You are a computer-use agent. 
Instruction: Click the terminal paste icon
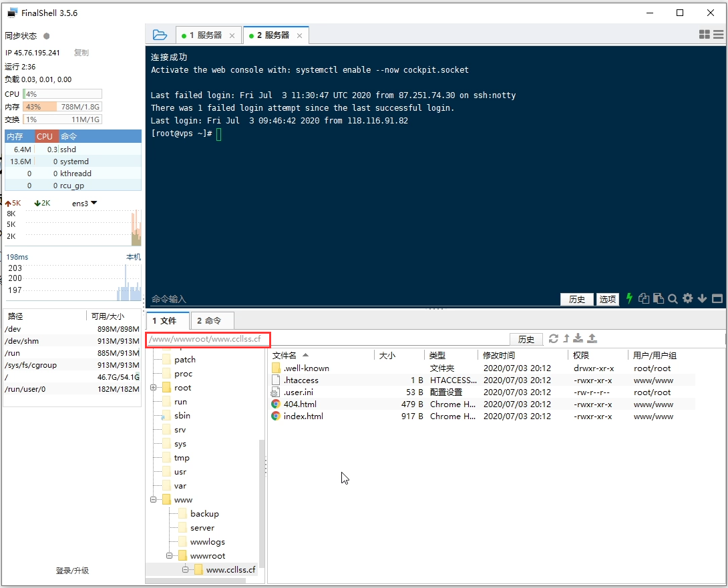[659, 299]
